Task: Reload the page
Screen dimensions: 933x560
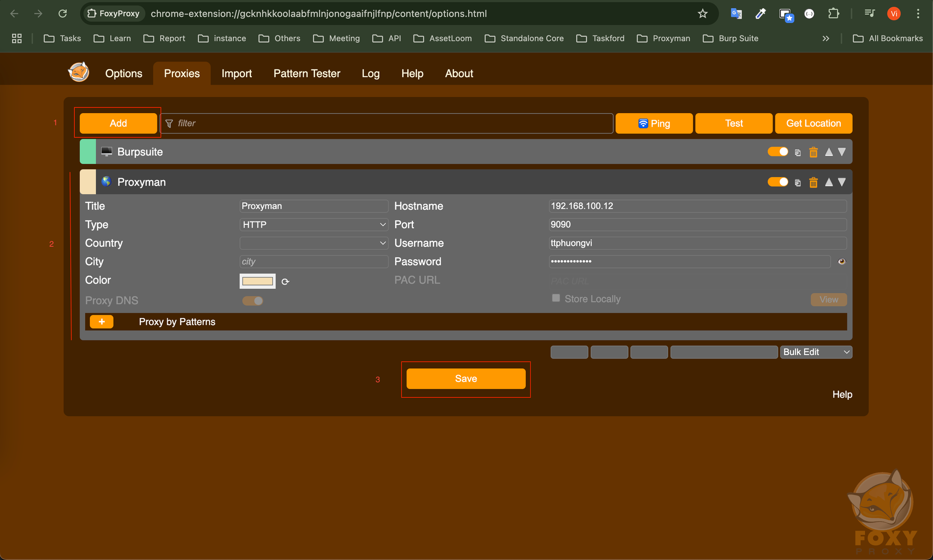Action: coord(63,14)
